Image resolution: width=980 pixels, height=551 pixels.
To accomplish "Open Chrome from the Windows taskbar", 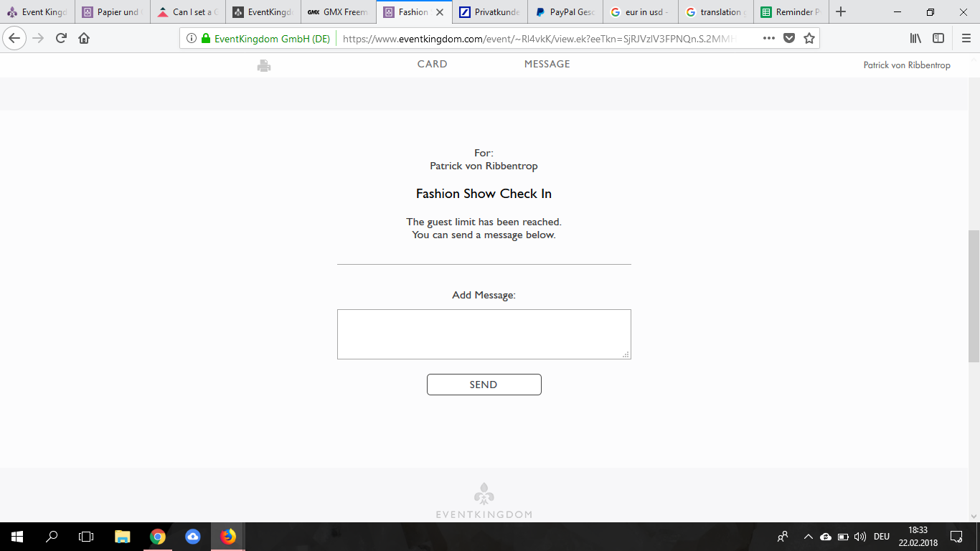I will click(x=158, y=537).
